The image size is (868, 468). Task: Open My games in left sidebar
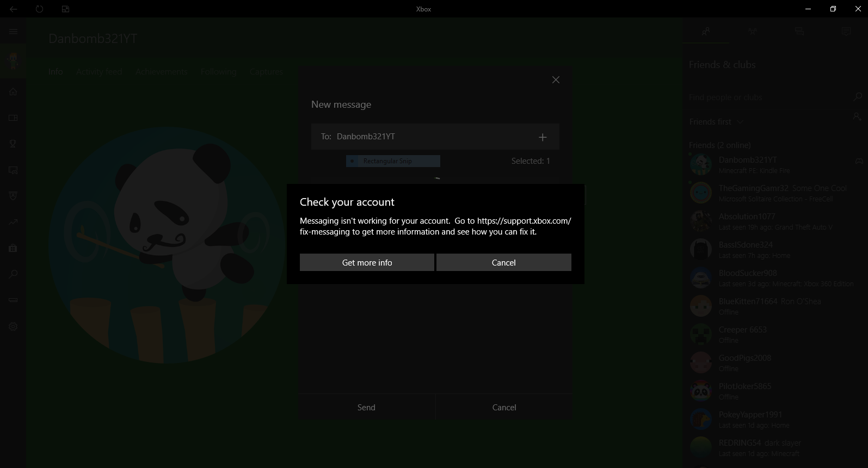tap(13, 118)
